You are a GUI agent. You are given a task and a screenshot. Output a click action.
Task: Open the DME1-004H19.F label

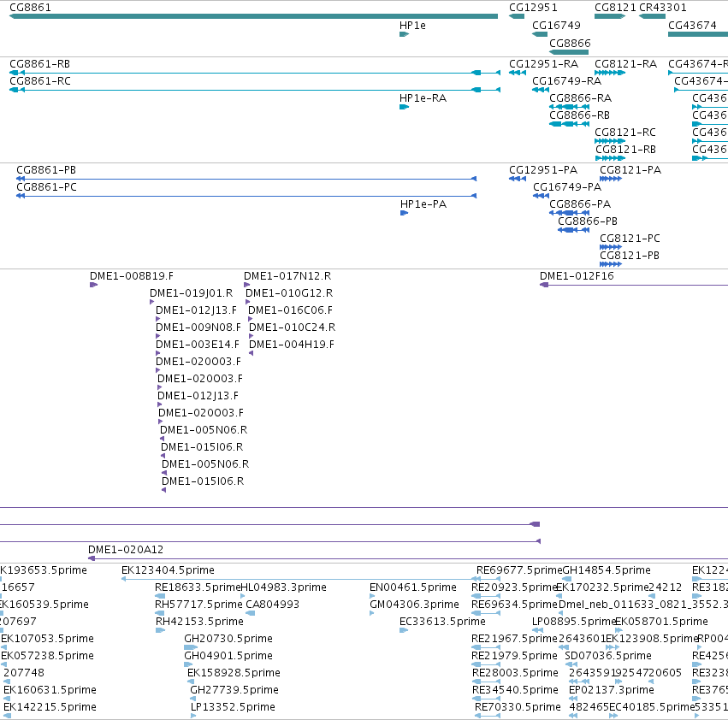(x=292, y=345)
